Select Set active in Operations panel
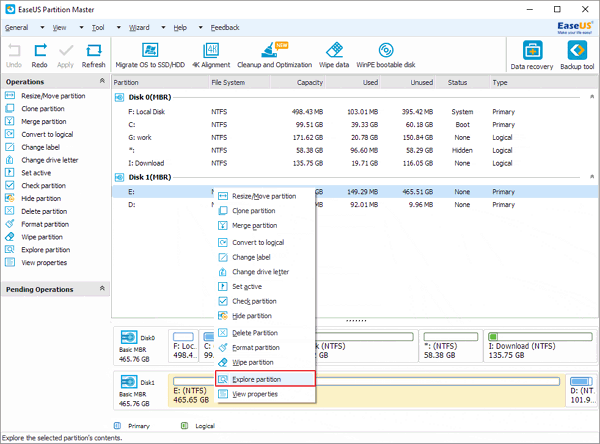 [28, 173]
